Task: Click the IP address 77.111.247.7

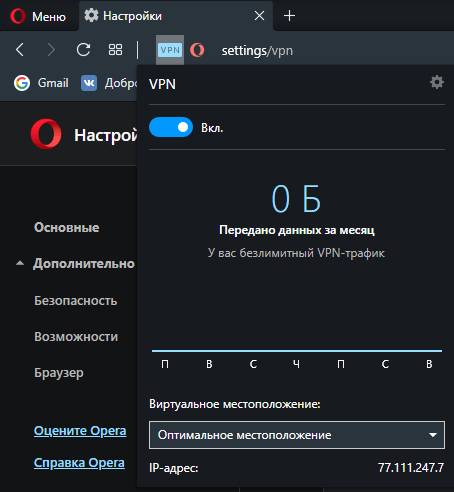Action: click(411, 468)
